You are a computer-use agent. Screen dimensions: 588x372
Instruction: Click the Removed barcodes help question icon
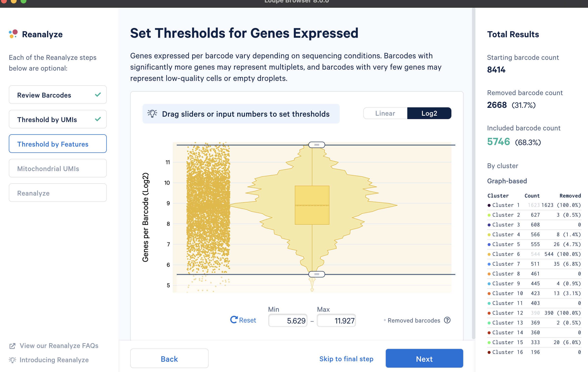[x=447, y=320]
